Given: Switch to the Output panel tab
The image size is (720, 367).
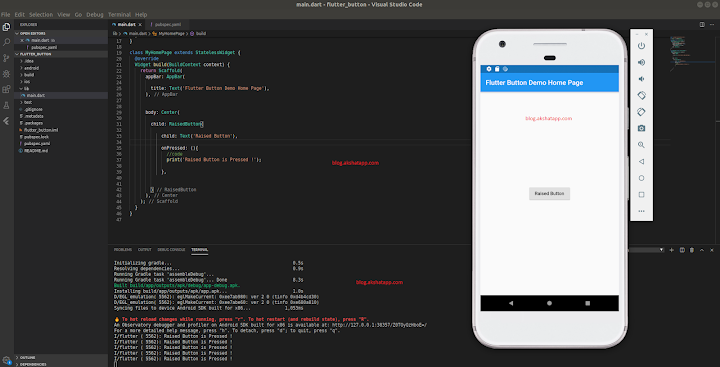Looking at the screenshot, I should [x=145, y=250].
